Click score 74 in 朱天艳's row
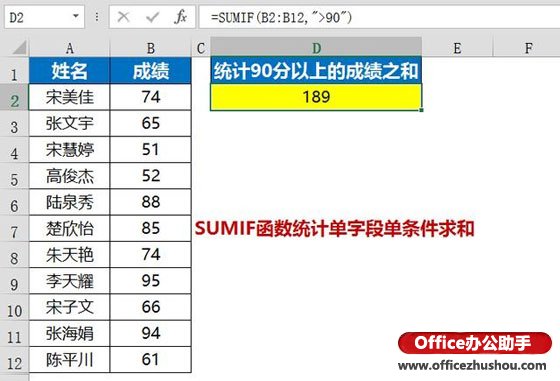The width and height of the screenshot is (560, 381). pyautogui.click(x=151, y=255)
